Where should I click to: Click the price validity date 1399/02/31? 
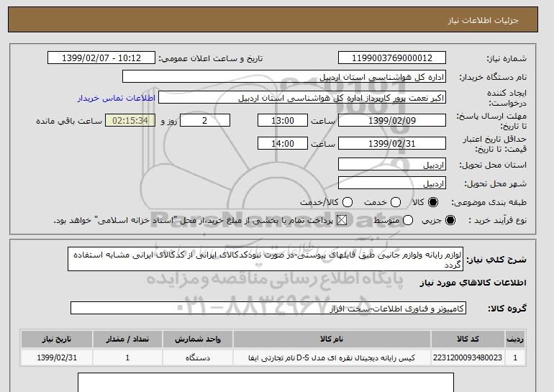click(392, 143)
